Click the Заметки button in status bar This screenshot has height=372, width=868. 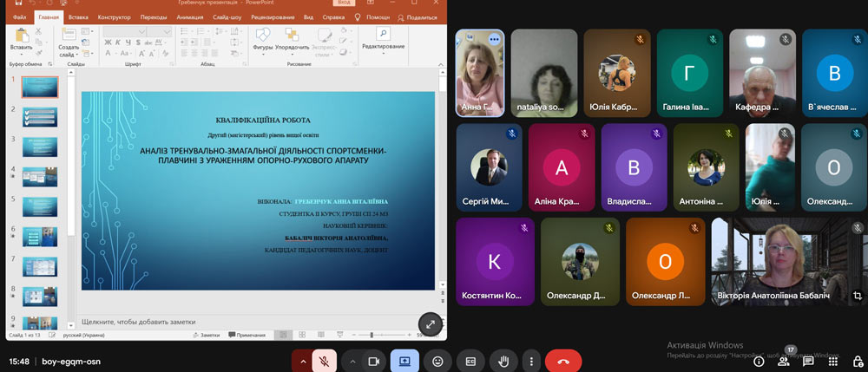tap(207, 335)
